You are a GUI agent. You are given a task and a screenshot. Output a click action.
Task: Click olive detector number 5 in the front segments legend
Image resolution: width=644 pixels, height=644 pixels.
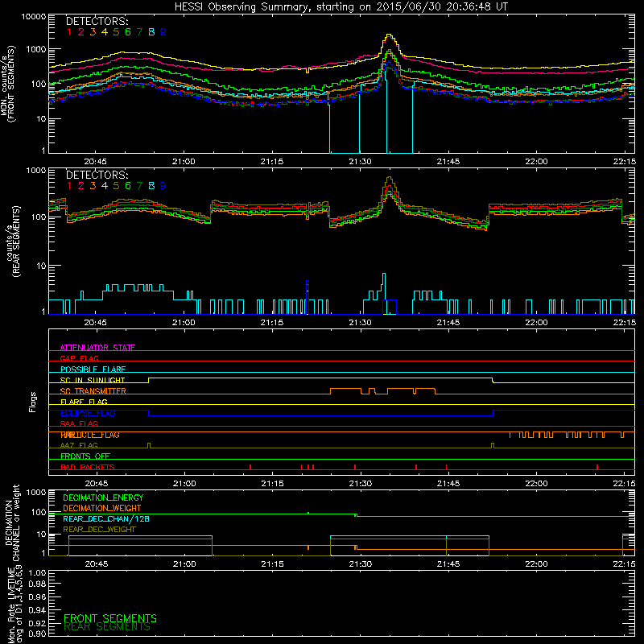[x=116, y=31]
